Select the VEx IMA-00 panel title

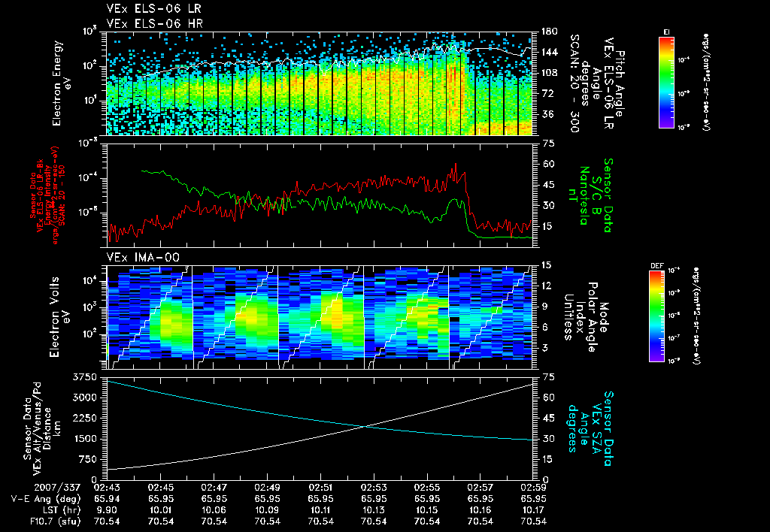pos(143,257)
